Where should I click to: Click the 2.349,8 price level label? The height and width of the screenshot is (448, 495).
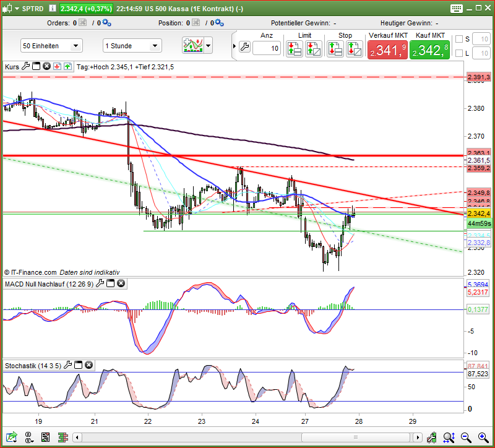478,192
